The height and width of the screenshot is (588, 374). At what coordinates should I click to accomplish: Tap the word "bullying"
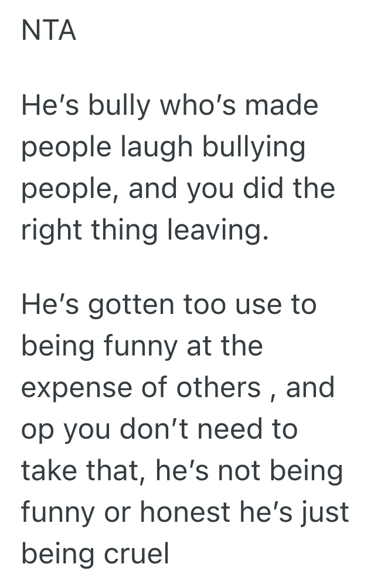[x=255, y=148]
